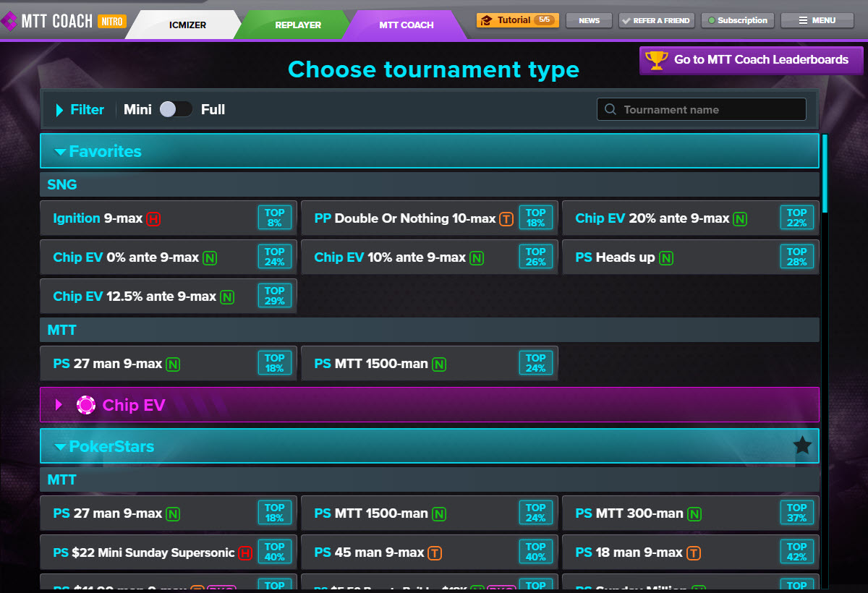868x593 pixels.
Task: Toggle the Mini/Full switch
Action: click(176, 109)
